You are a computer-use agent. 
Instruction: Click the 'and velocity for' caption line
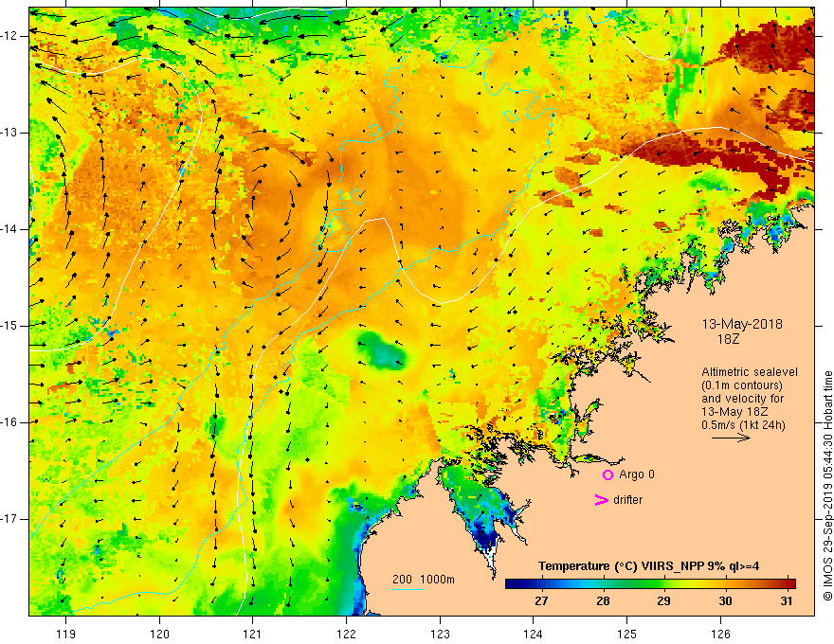click(x=742, y=399)
